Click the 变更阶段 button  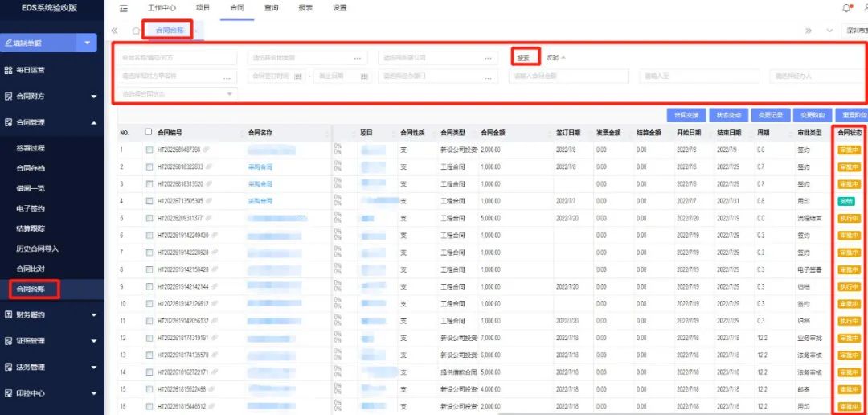[x=813, y=115]
